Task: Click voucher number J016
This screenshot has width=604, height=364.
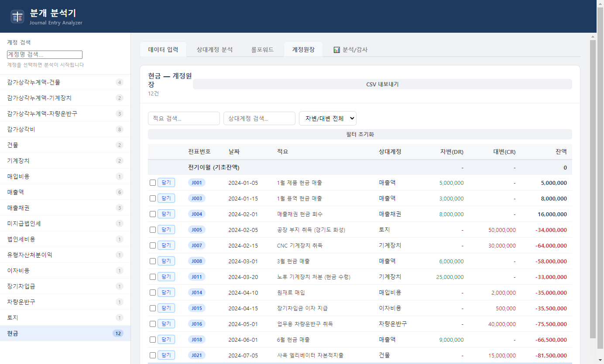Action: coord(197,324)
